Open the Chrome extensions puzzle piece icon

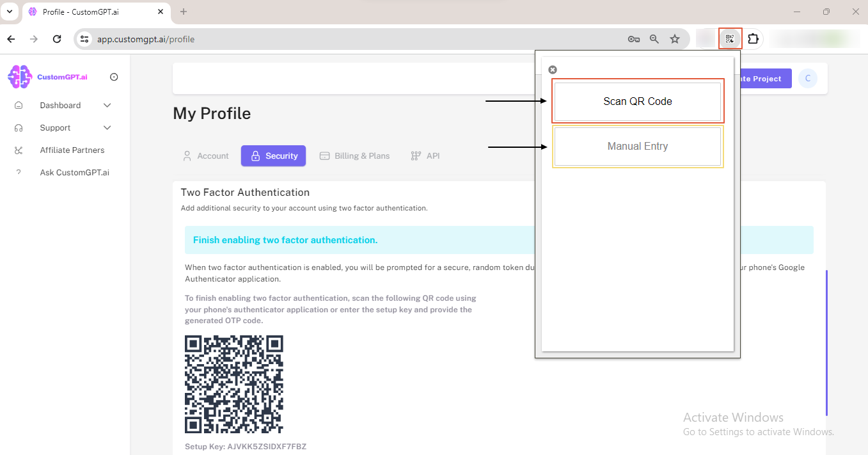[x=754, y=38]
